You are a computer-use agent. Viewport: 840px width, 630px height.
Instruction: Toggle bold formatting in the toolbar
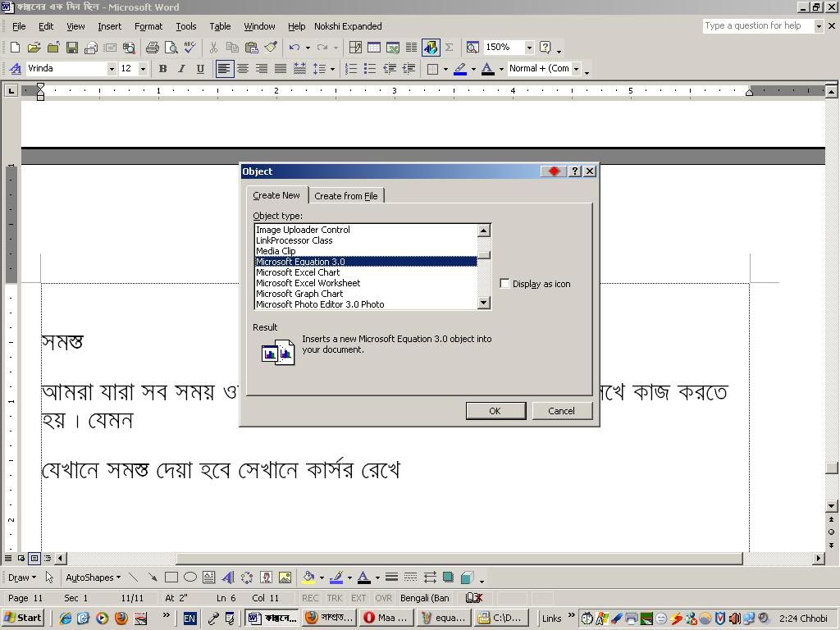pos(162,69)
